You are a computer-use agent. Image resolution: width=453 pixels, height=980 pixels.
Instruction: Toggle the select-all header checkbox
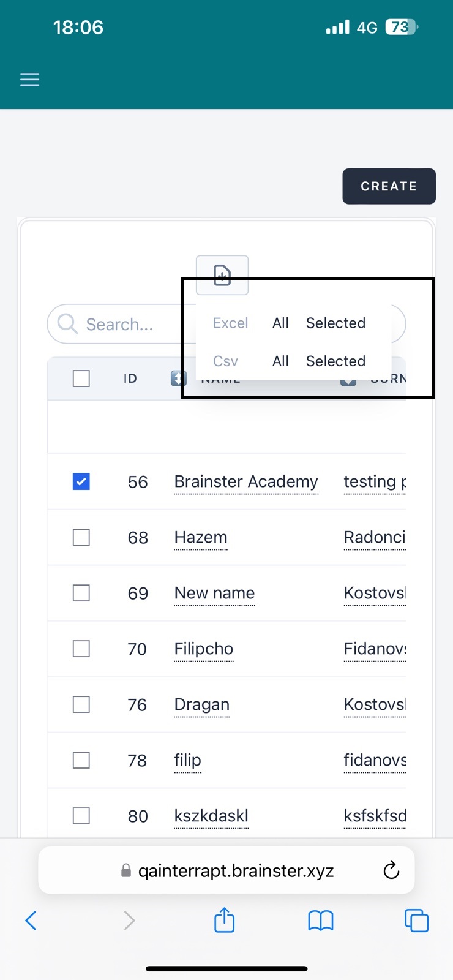click(81, 379)
